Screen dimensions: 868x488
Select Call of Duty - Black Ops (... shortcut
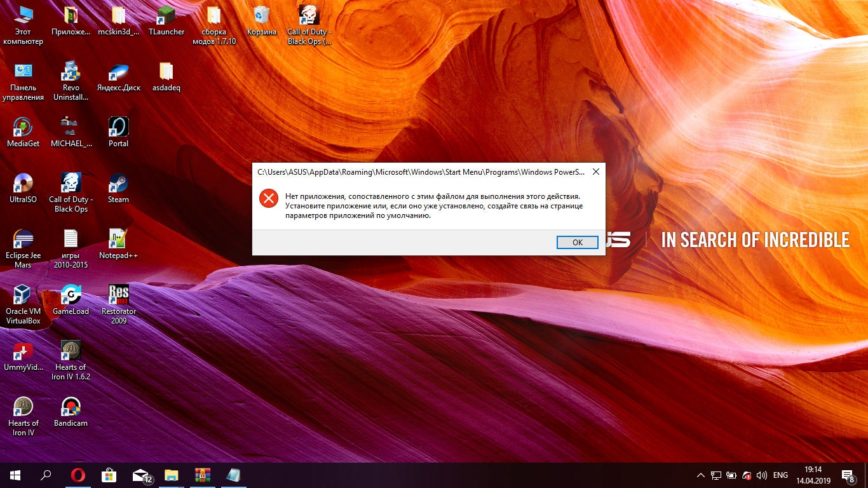click(309, 25)
